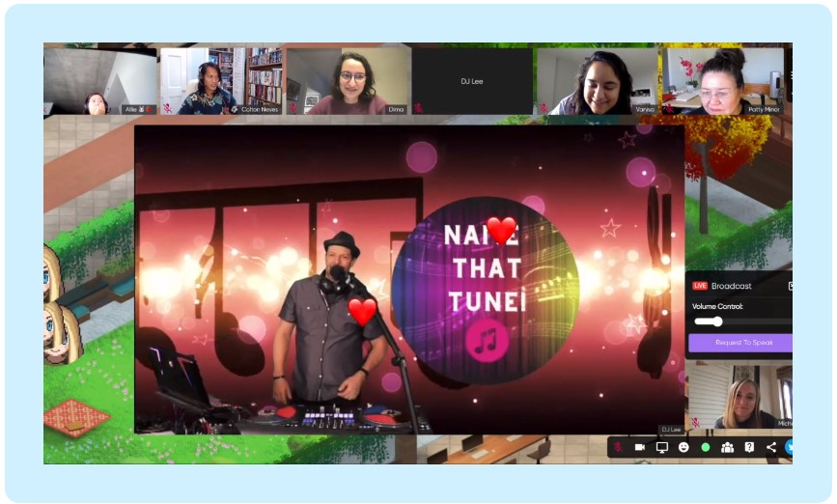The image size is (837, 504).
Task: Close the Broadcast panel
Action: pos(790,286)
